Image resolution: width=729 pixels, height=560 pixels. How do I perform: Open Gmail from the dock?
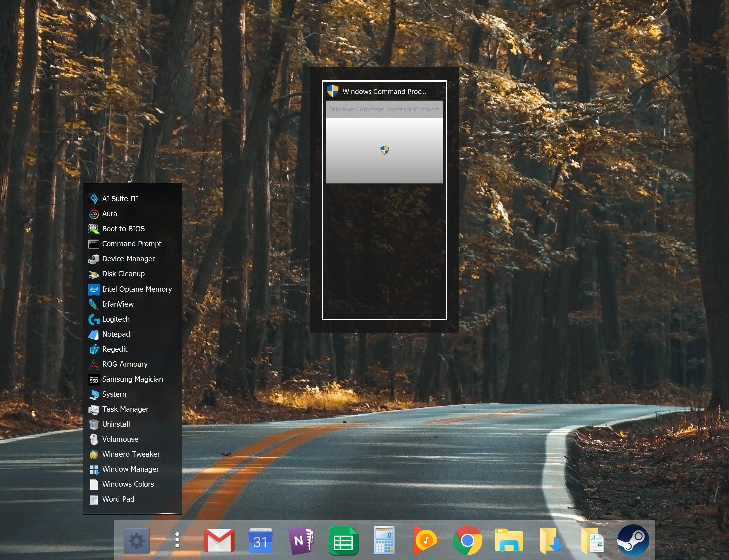click(219, 540)
